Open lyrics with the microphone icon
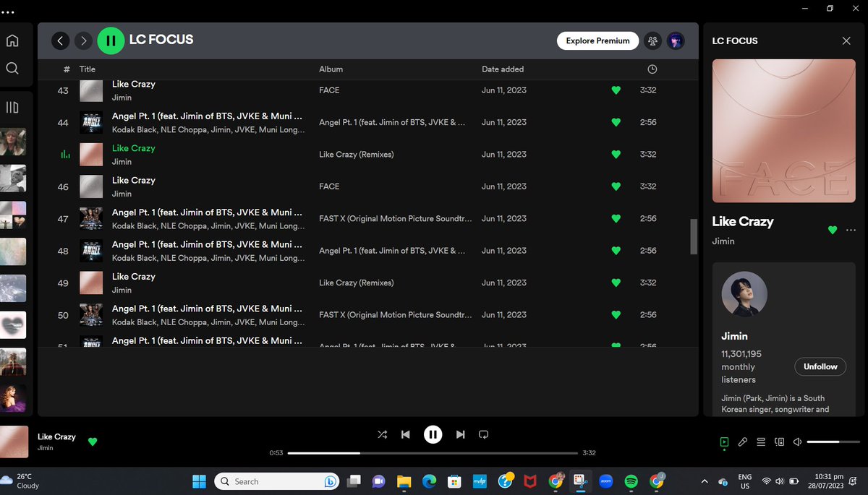Image resolution: width=868 pixels, height=495 pixels. coord(743,442)
